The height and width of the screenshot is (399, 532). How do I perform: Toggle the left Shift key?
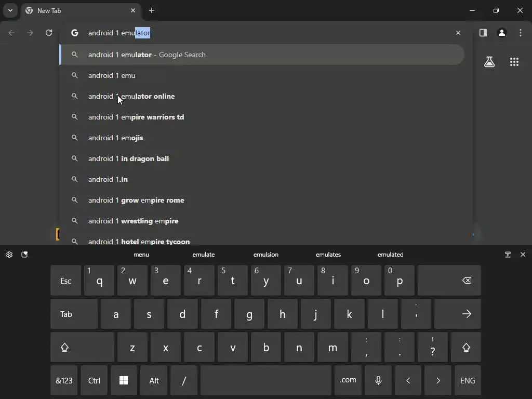coord(83,347)
